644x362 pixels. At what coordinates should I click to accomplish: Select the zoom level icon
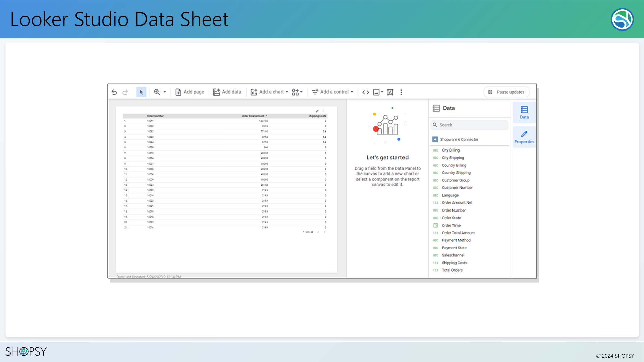(x=157, y=92)
